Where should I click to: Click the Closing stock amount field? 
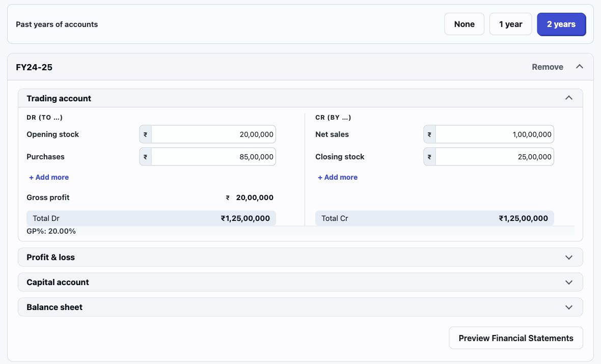(495, 157)
